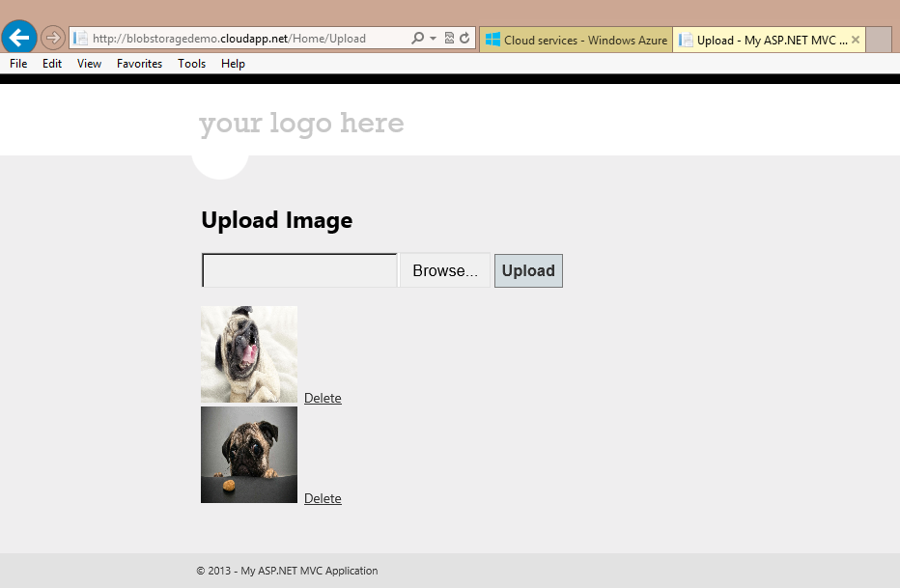
Task: Click the search magnifier in address bar
Action: (418, 38)
